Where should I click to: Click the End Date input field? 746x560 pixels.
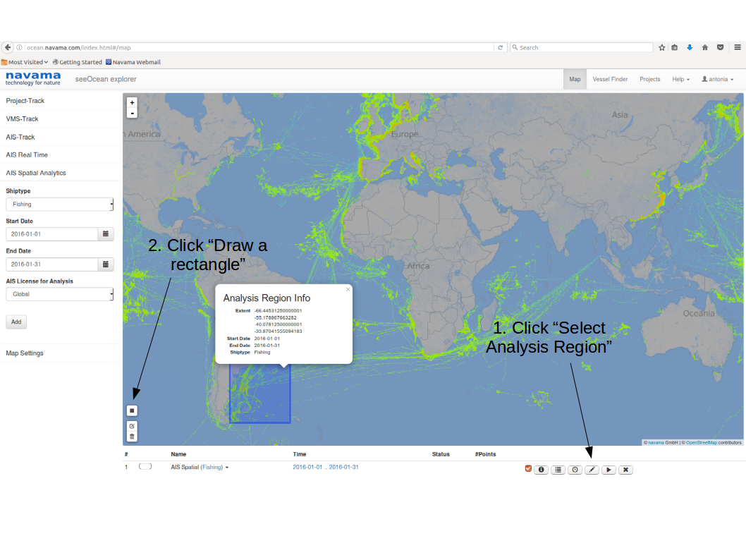point(51,264)
